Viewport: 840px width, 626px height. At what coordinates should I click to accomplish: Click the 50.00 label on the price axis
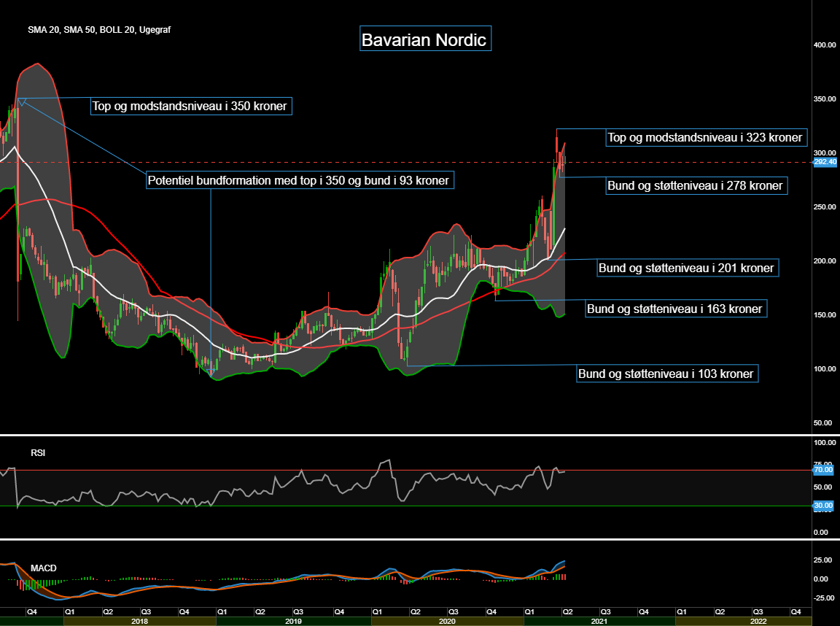(x=822, y=423)
